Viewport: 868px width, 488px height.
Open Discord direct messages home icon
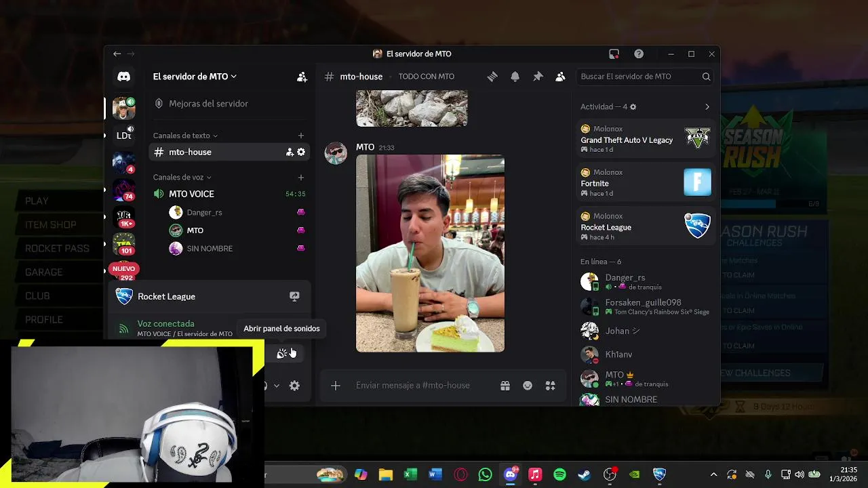point(123,77)
